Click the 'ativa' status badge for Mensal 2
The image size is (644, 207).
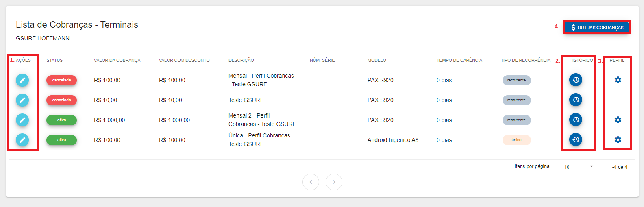point(61,120)
